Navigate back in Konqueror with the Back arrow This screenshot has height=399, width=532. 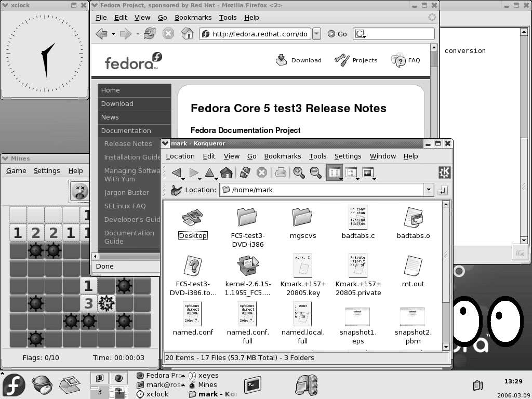pos(177,172)
